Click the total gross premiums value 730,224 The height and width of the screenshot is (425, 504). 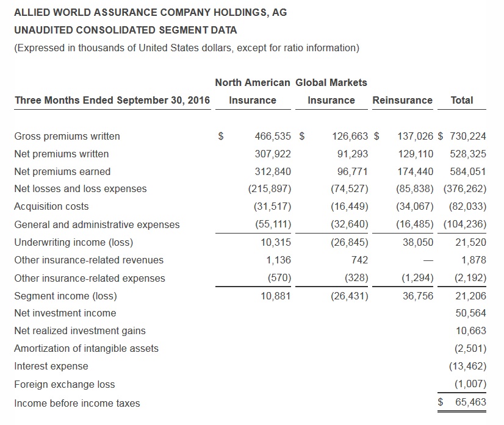467,136
